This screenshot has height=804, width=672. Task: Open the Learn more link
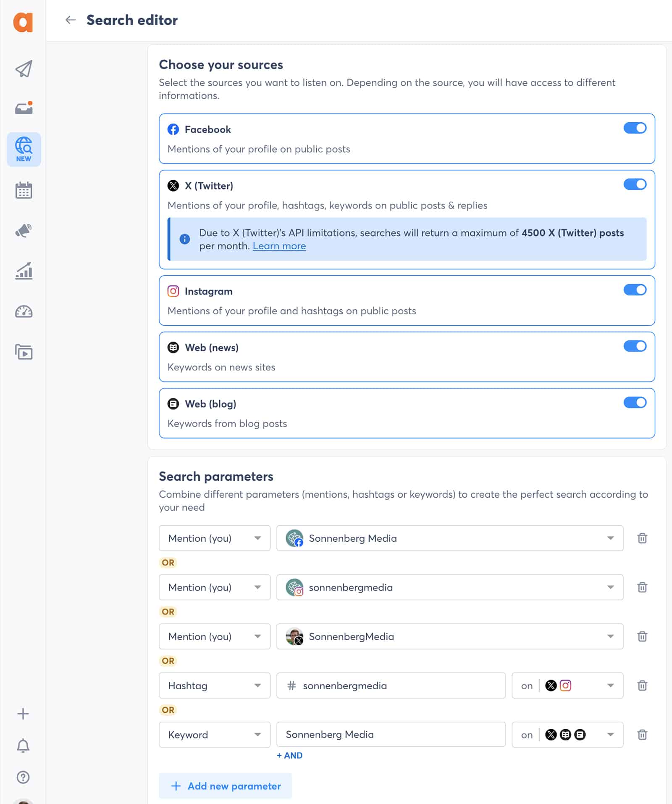279,246
